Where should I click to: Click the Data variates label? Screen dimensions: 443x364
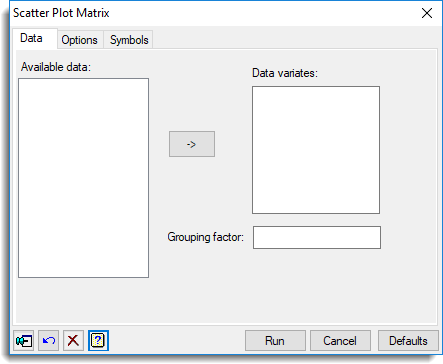(285, 73)
